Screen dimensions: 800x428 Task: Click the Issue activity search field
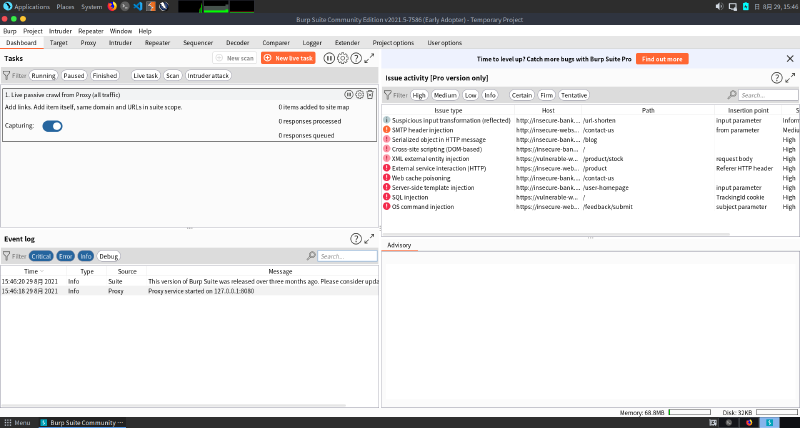[x=768, y=95]
